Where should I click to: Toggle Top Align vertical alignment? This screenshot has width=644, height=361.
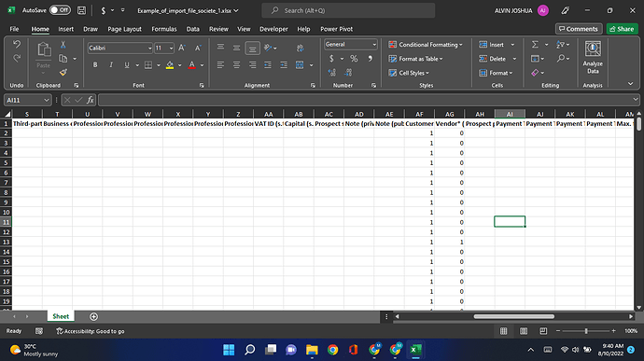tap(220, 48)
